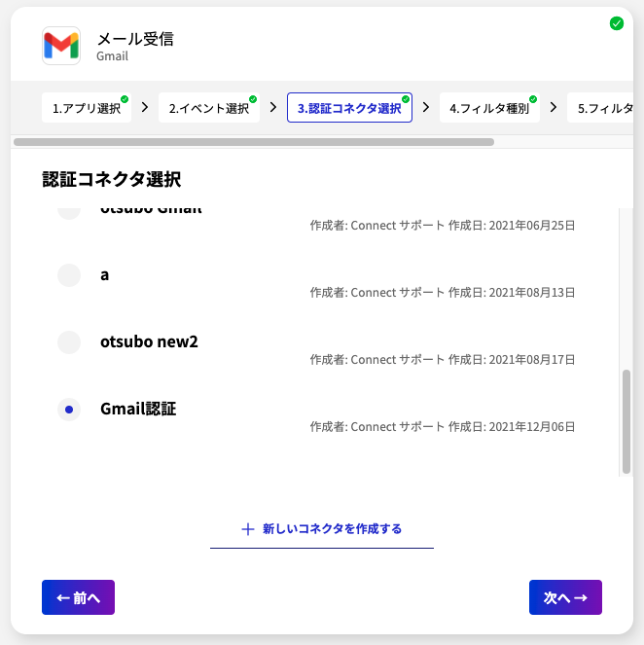Click the Gmail app logo icon
This screenshot has width=644, height=645.
point(61,46)
